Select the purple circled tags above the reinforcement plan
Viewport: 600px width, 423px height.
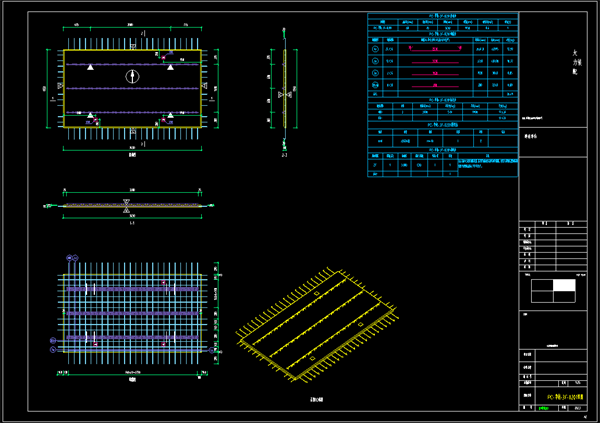click(72, 258)
